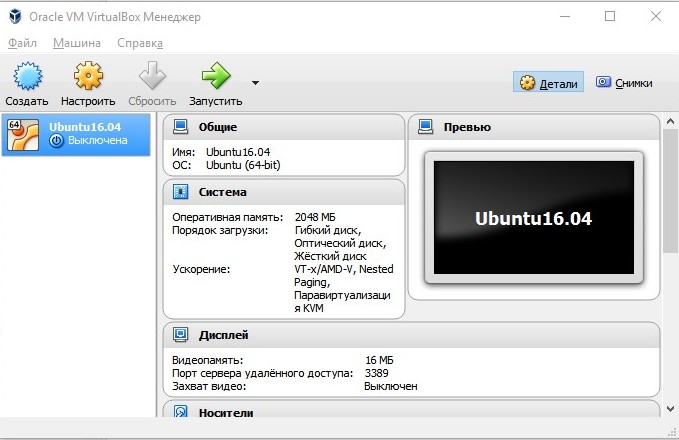Image resolution: width=679 pixels, height=440 pixels.
Task: Open VM settings via Настроить gear icon
Action: pyautogui.click(x=88, y=75)
